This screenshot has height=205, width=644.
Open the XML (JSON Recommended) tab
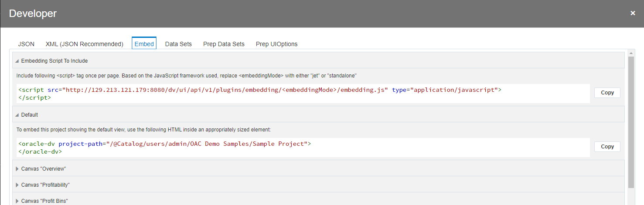coord(84,44)
